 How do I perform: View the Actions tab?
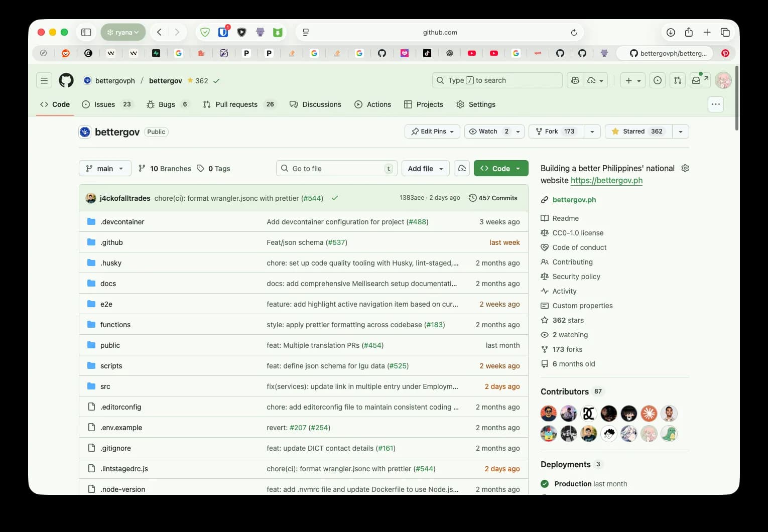click(373, 104)
